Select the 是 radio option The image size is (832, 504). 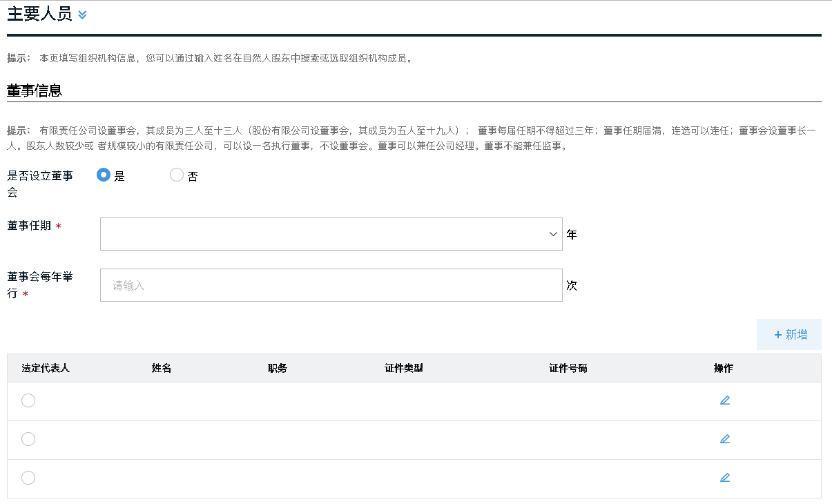[102, 175]
